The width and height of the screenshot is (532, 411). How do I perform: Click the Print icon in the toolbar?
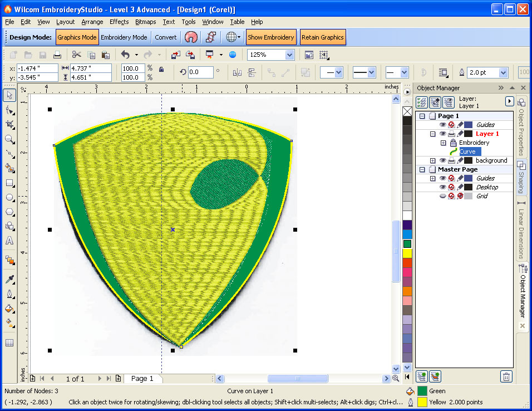click(x=57, y=55)
